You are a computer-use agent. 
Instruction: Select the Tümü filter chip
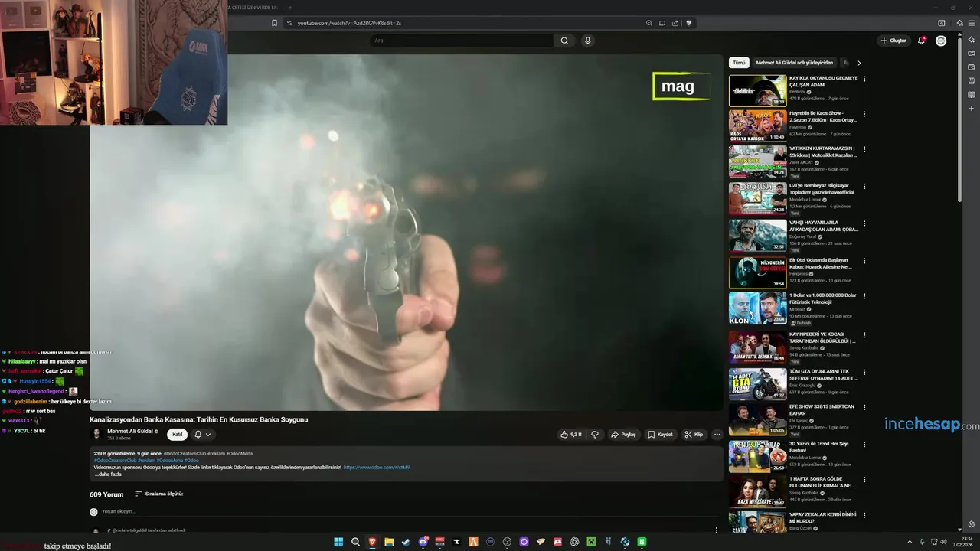point(739,63)
